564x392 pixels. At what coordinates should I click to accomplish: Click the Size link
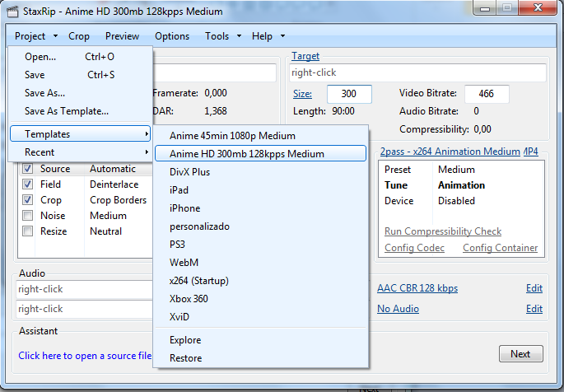302,94
